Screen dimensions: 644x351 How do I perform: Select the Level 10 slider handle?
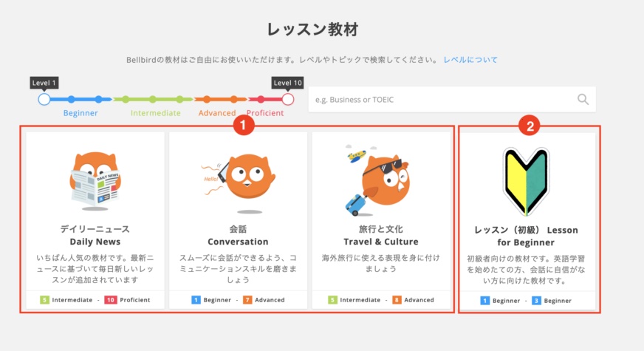(x=288, y=99)
